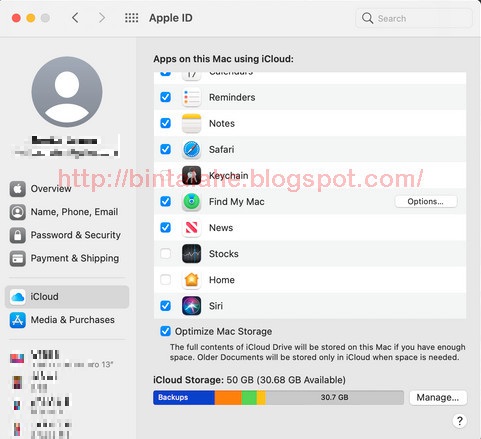
Task: Click the Keychain row label
Action: pos(229,175)
